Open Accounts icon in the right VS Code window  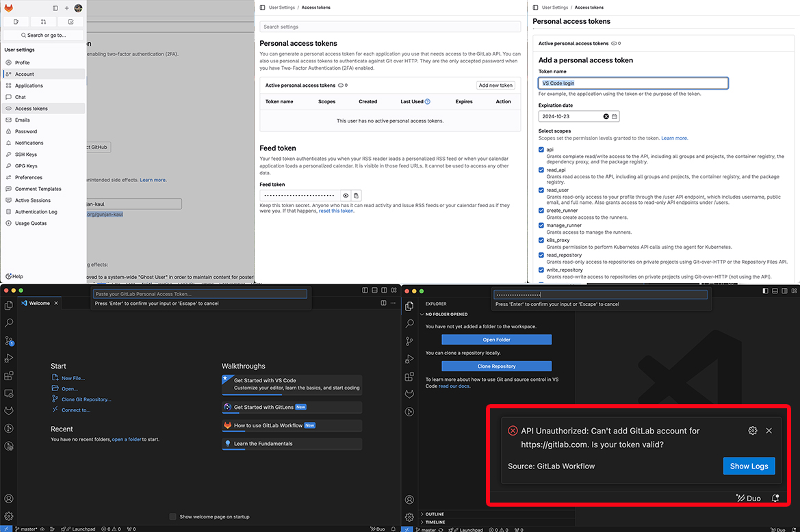[x=409, y=500]
